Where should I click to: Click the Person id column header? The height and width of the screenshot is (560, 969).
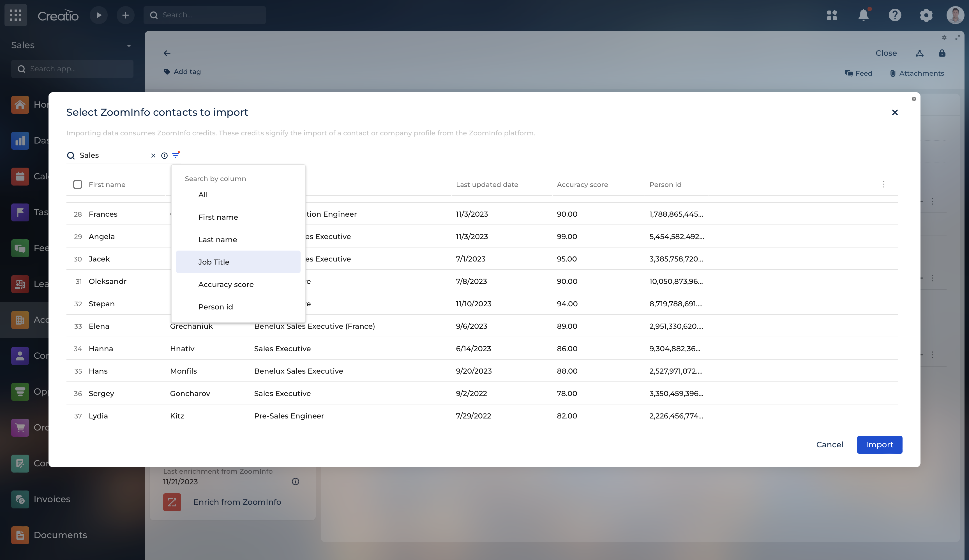665,184
